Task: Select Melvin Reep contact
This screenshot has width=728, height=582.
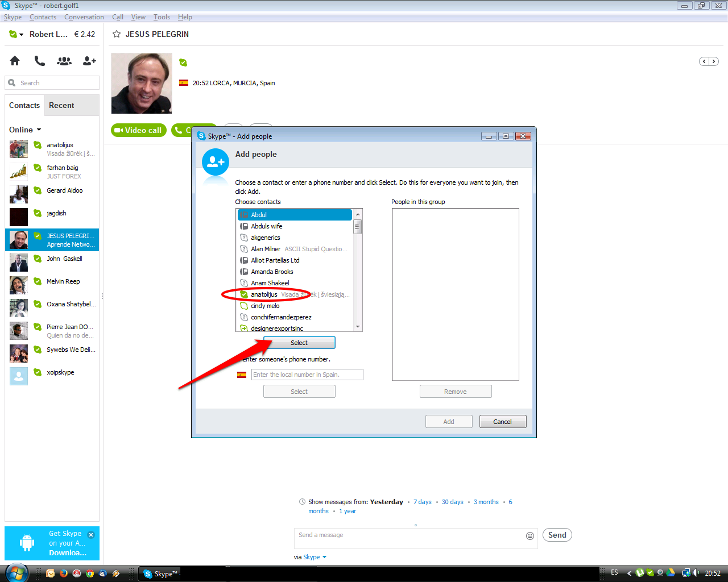Action: click(x=52, y=285)
